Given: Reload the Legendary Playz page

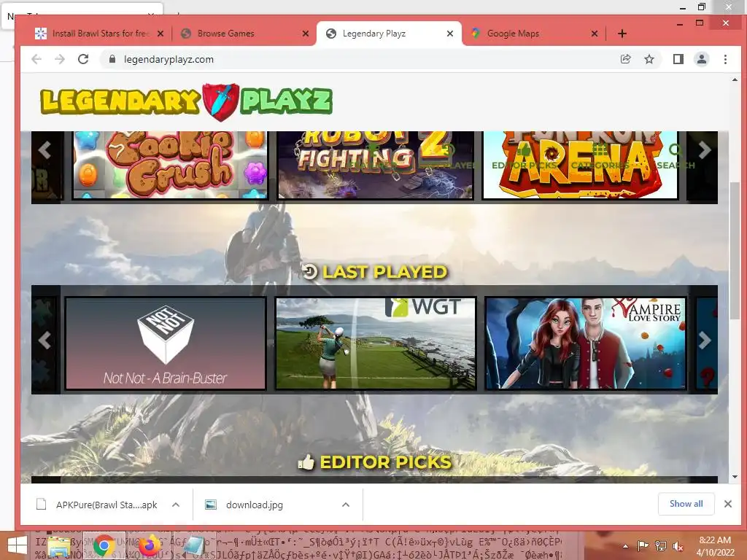Looking at the screenshot, I should click(83, 59).
